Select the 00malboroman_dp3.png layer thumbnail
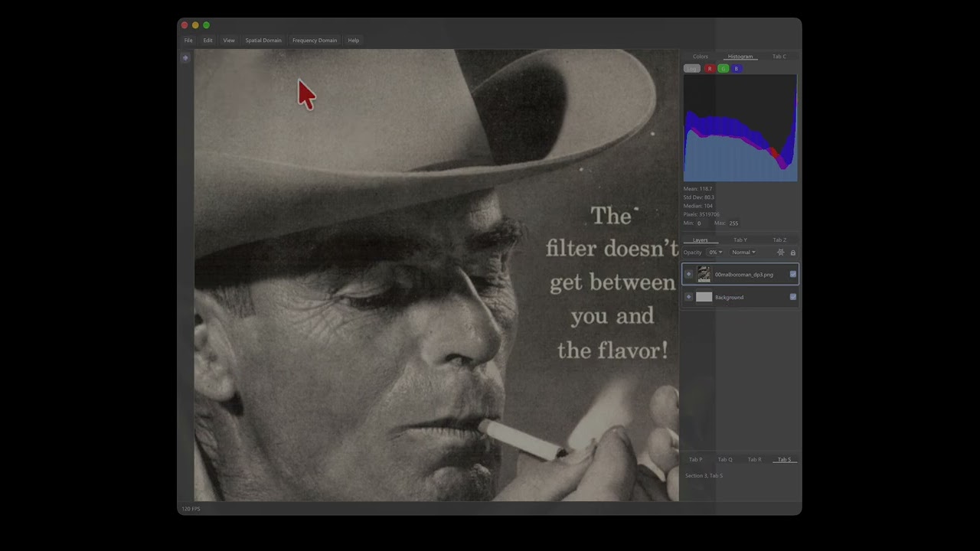The width and height of the screenshot is (980, 551). pos(704,274)
